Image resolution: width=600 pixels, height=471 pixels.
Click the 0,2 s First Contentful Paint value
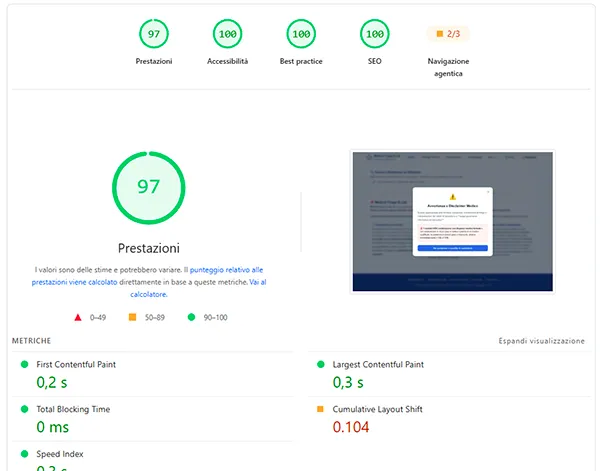pyautogui.click(x=52, y=382)
